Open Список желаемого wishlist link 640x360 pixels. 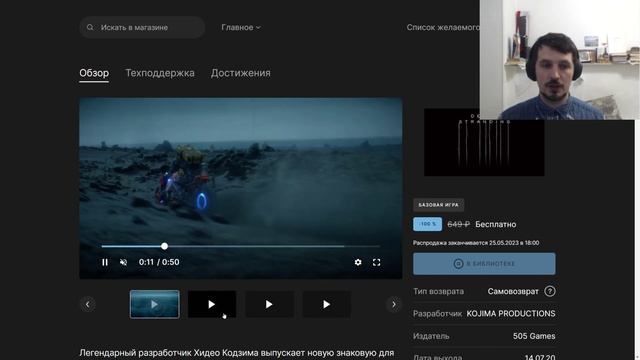tap(443, 27)
